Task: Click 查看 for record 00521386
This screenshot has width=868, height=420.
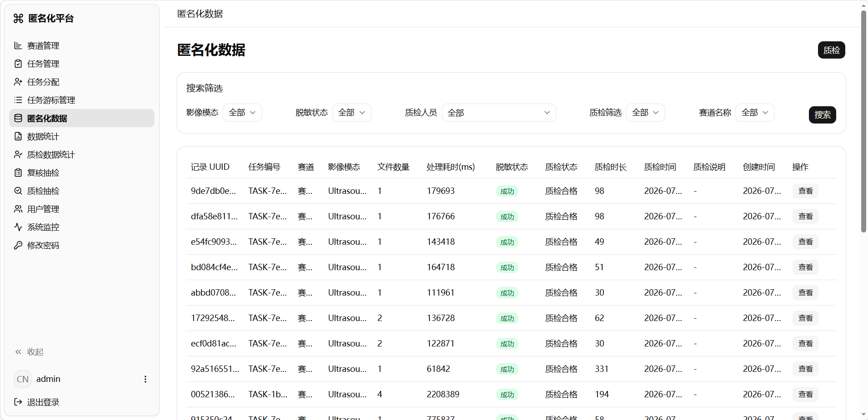Action: (x=805, y=395)
